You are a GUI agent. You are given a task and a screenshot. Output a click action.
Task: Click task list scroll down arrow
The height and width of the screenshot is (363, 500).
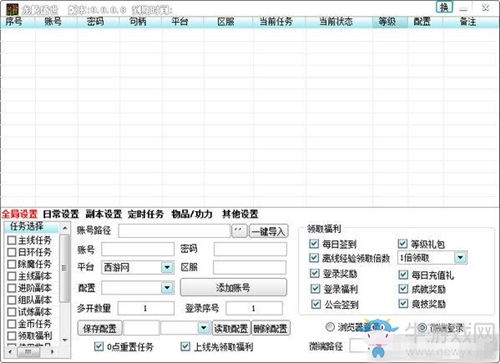[x=65, y=340]
